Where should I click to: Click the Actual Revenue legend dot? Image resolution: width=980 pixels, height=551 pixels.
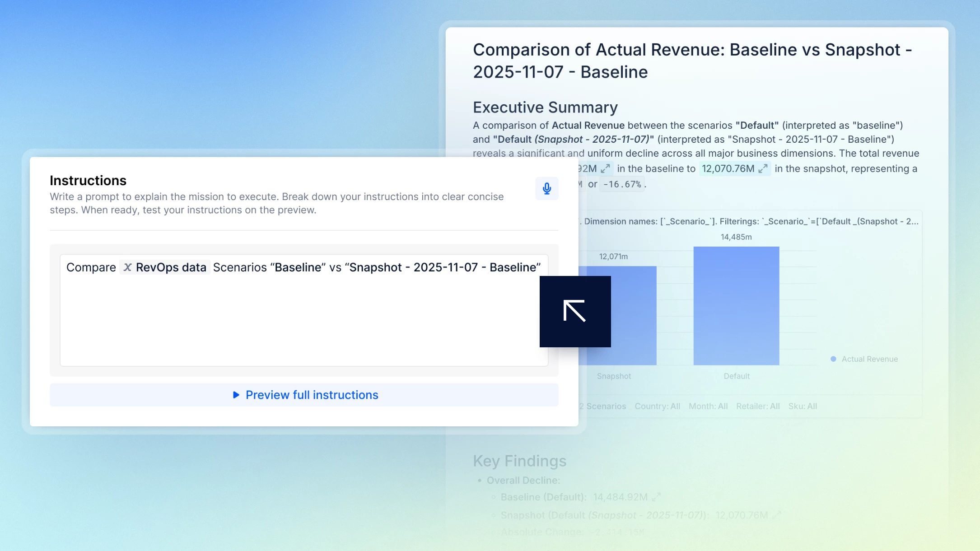[833, 359]
